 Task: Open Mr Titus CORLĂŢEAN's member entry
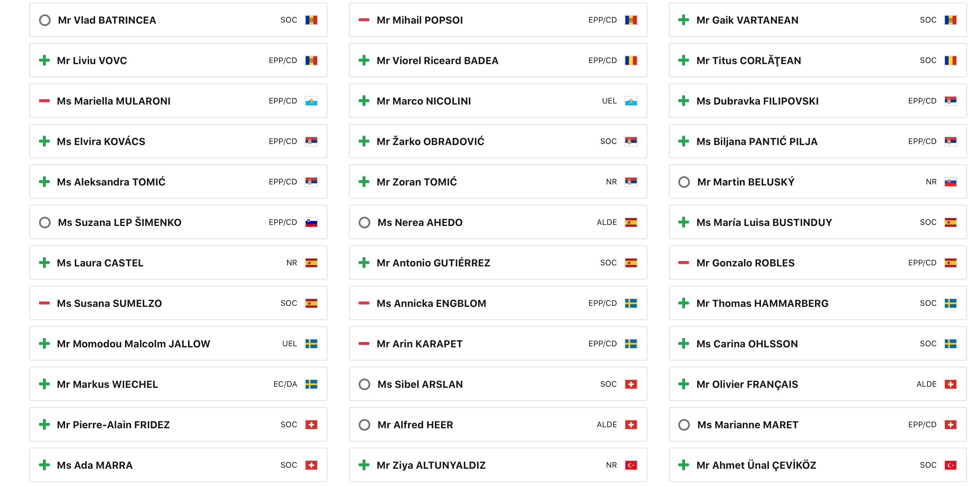(x=818, y=61)
